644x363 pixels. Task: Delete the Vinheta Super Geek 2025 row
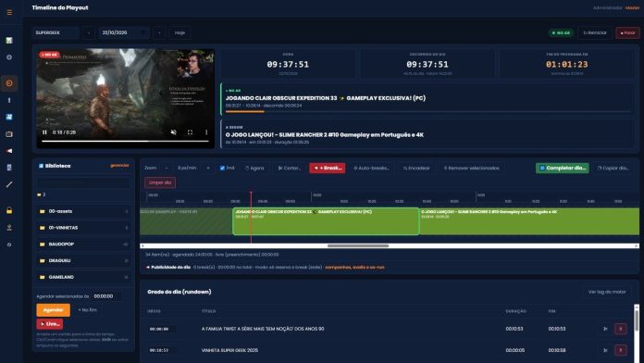(621, 350)
